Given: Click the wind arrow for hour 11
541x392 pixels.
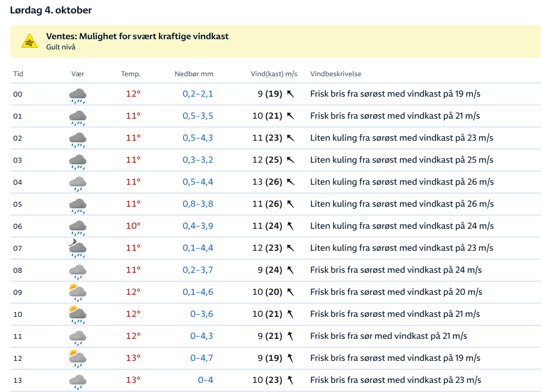Looking at the screenshot, I should click(291, 336).
